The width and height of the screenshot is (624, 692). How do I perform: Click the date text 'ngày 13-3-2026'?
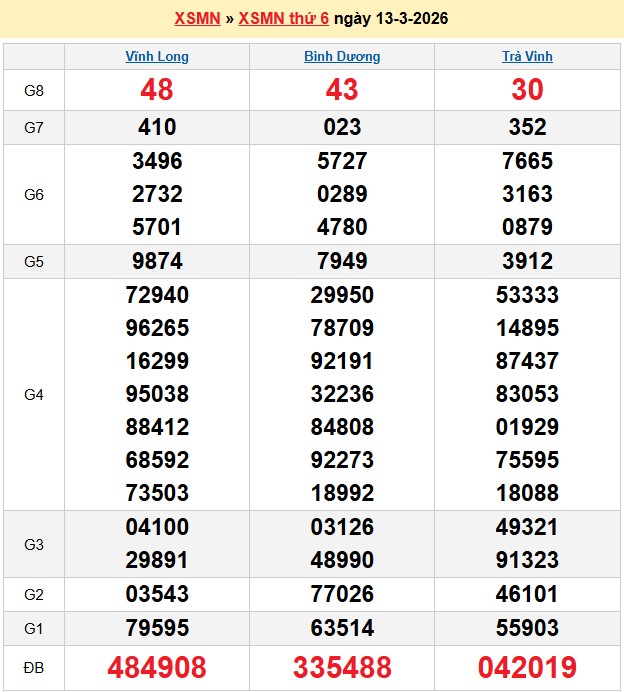[x=391, y=19]
